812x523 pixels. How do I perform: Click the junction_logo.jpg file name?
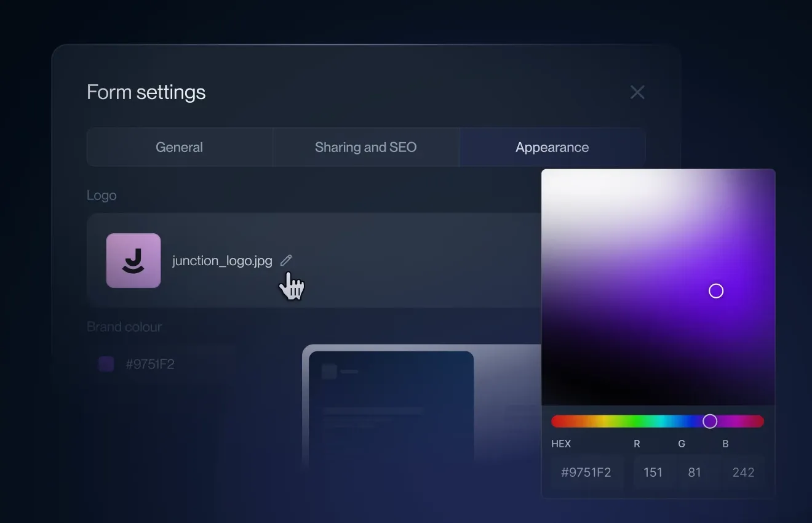pyautogui.click(x=222, y=261)
